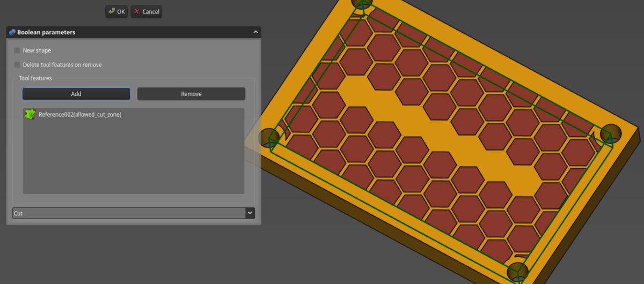Screen dimensions: 644x284
Task: Enable the New shape checkbox
Action: click(17, 50)
